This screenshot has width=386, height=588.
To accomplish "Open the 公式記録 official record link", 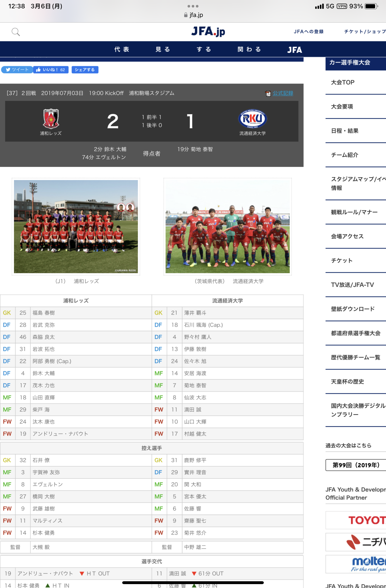I will [283, 93].
